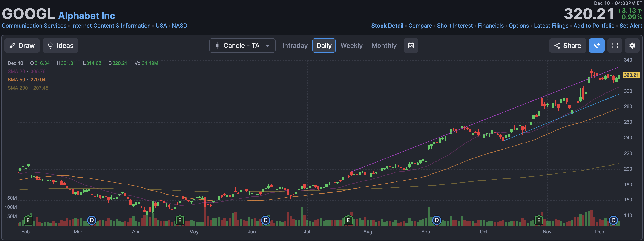644x241 pixels.
Task: Click the dividend D marker in June
Action: 265,220
